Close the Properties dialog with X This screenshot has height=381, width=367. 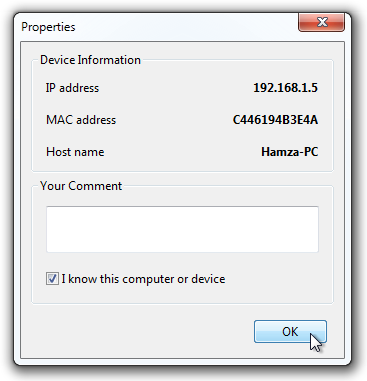tap(321, 23)
